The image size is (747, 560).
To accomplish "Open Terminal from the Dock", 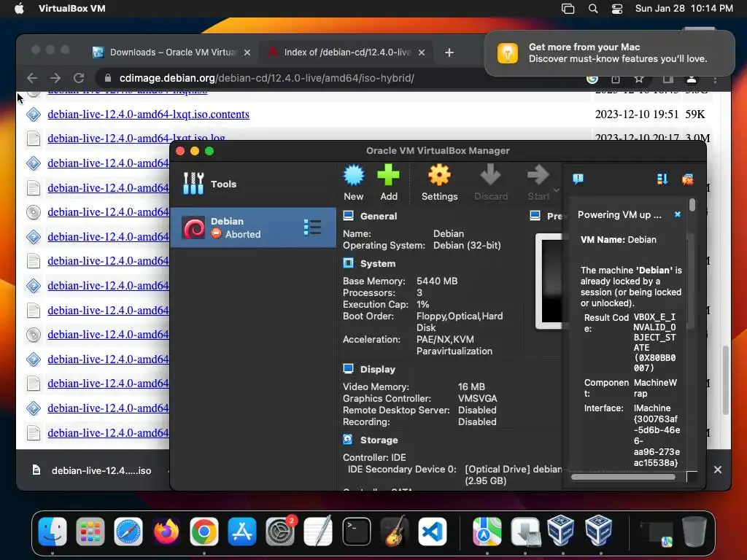I will pyautogui.click(x=356, y=532).
